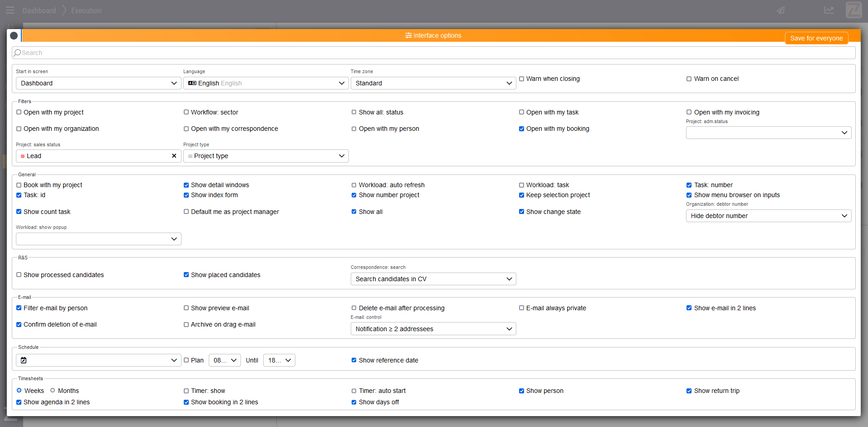Clear the Lead sales status with X
This screenshot has width=868, height=427.
coord(174,156)
